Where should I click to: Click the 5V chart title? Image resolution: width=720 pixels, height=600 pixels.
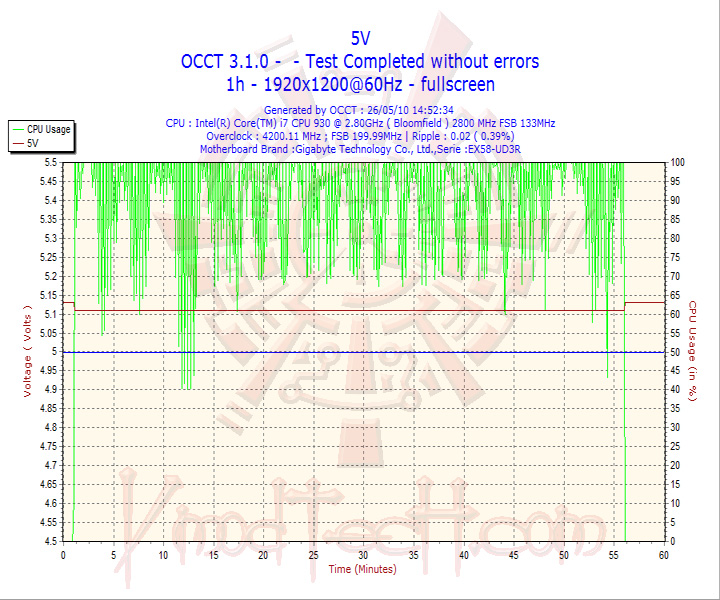[x=360, y=39]
